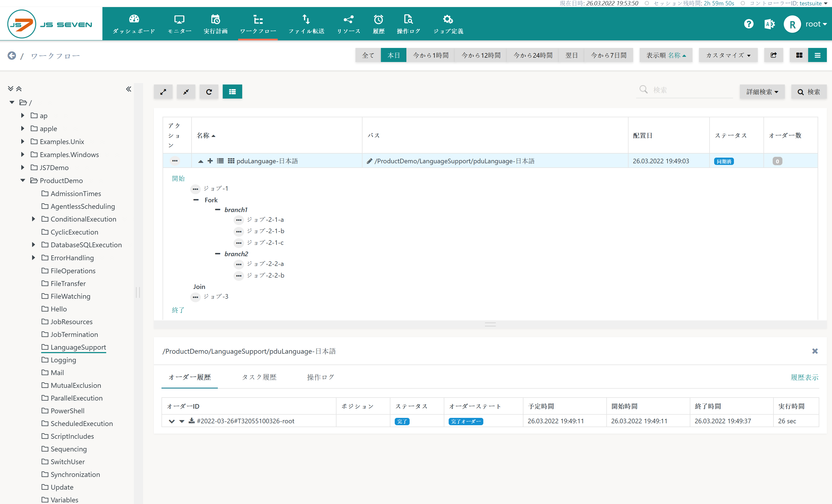Click the teal table list view icon
The image size is (832, 504).
(232, 92)
